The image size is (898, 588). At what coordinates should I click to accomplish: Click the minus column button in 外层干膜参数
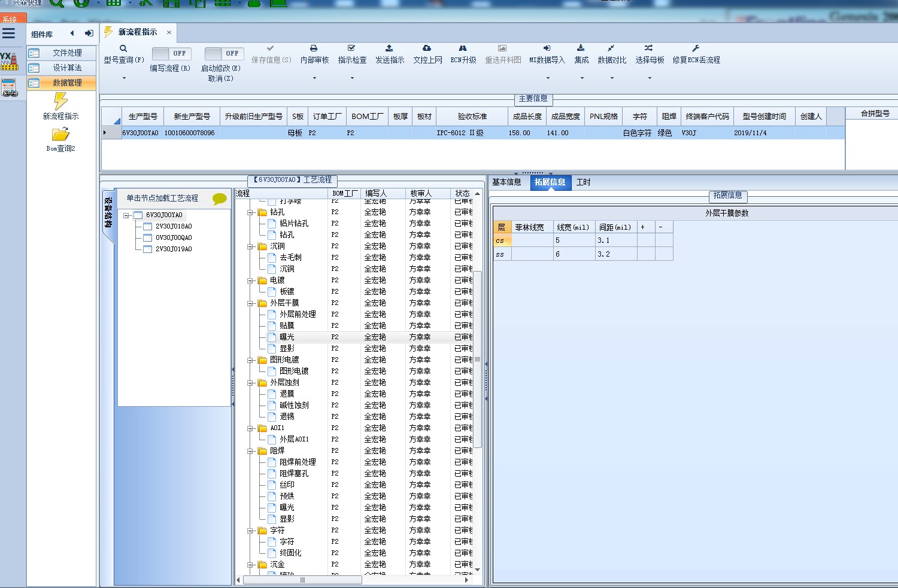click(x=664, y=227)
